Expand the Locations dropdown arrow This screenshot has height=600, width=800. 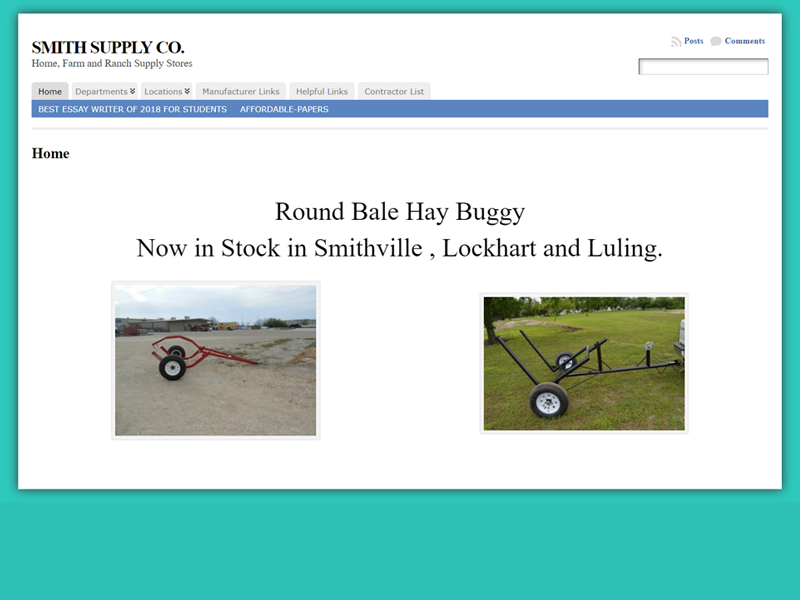(187, 91)
